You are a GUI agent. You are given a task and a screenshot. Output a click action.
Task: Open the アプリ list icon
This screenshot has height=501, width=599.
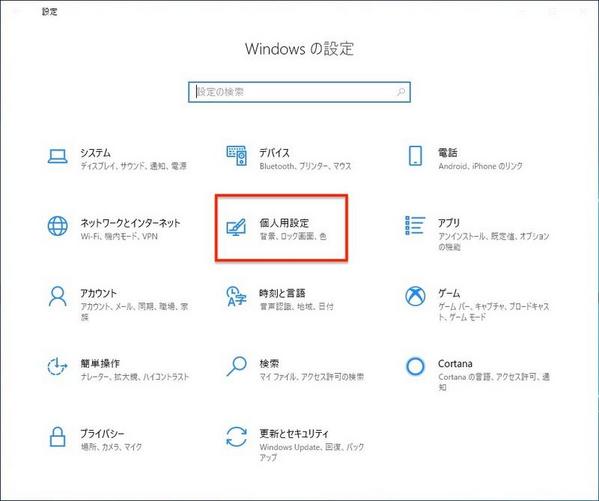tap(415, 225)
